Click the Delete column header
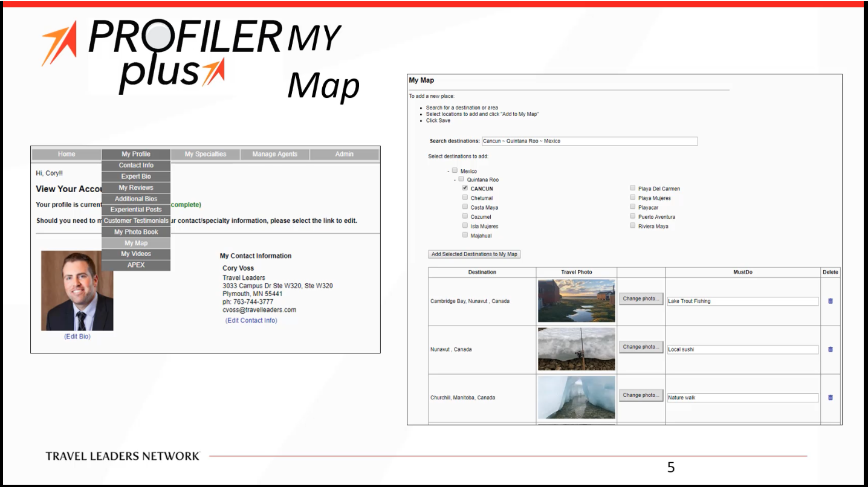 click(831, 272)
